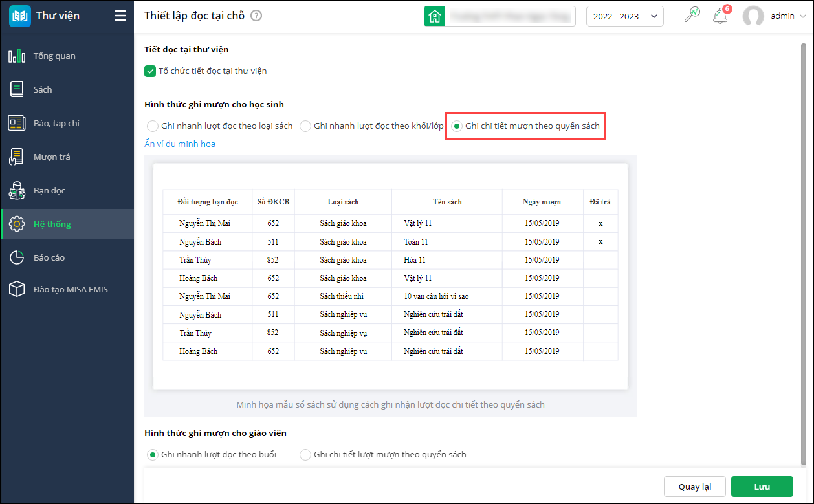This screenshot has width=814, height=504.
Task: Click the Bạn đọc reader icon
Action: (17, 190)
